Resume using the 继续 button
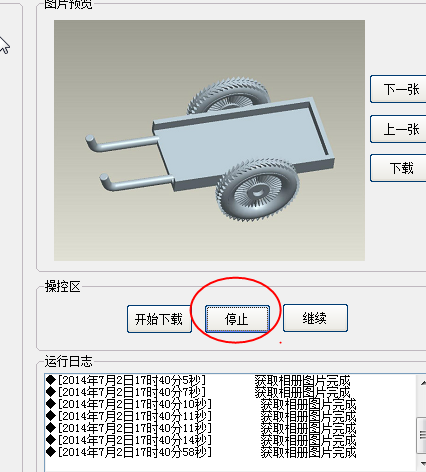Image resolution: width=426 pixels, height=472 pixels. [x=315, y=318]
